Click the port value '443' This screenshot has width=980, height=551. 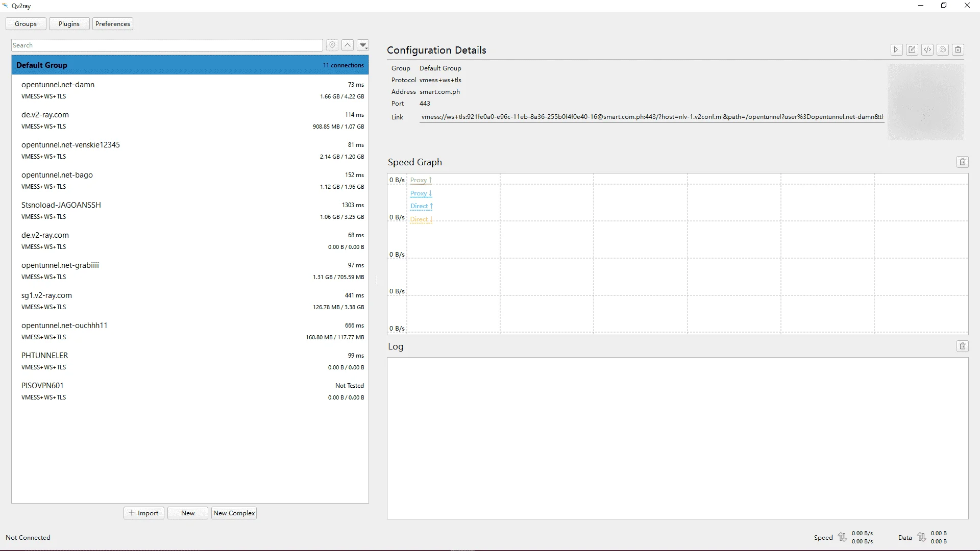pos(425,104)
